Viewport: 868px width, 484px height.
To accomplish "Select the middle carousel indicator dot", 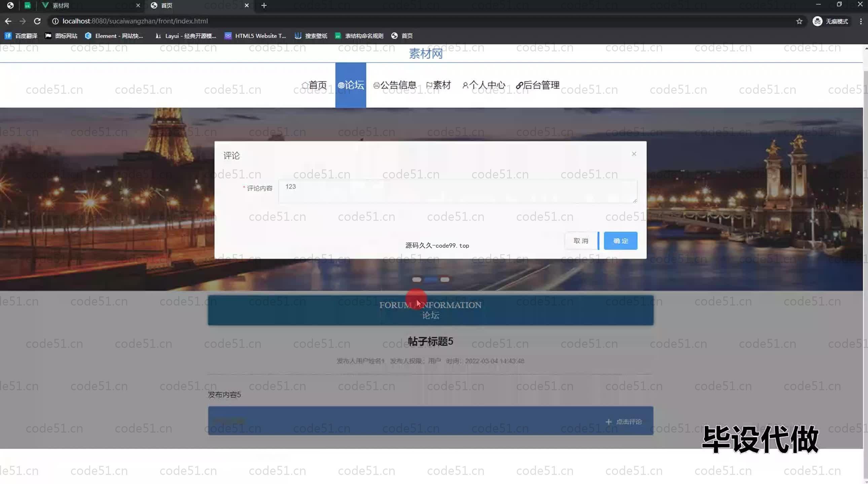I will tap(431, 279).
